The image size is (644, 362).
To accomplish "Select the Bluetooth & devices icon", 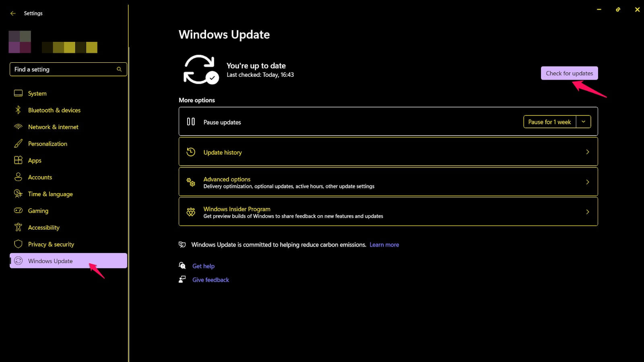I will (x=18, y=110).
